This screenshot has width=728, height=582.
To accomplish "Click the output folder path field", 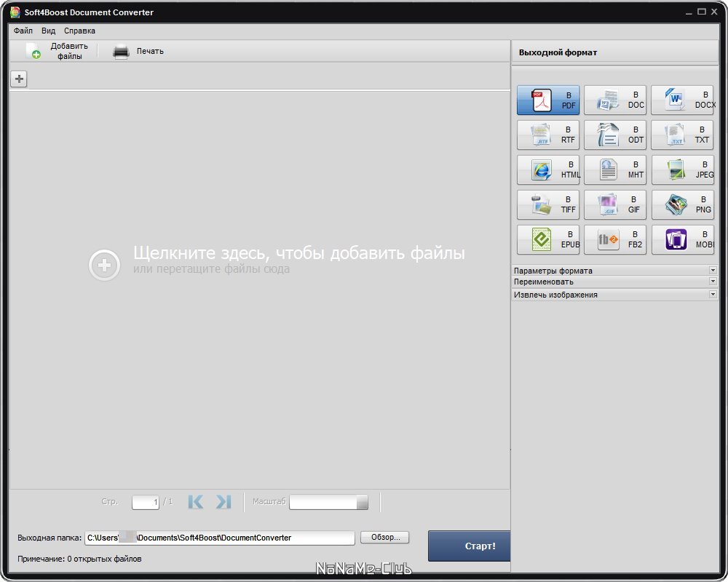I will (219, 538).
